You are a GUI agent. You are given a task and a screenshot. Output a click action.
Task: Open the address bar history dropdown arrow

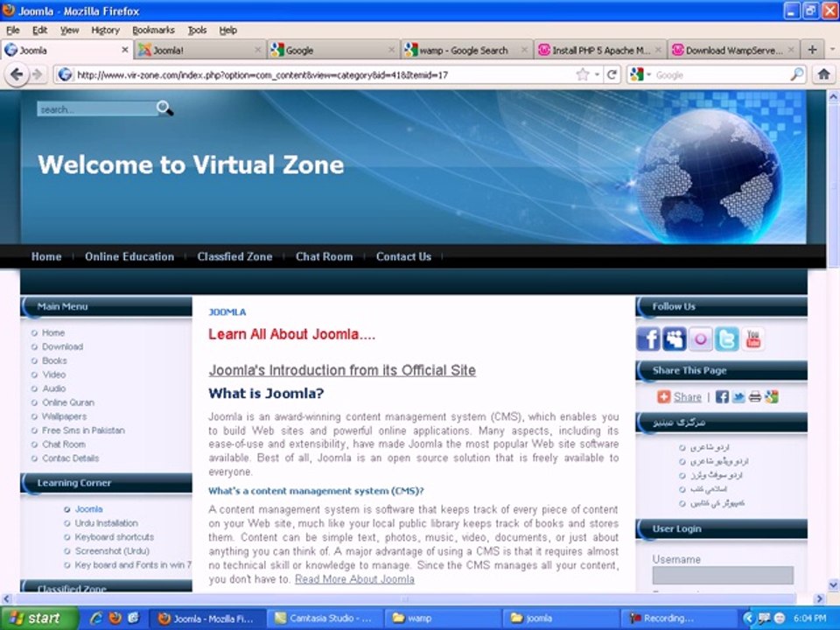pyautogui.click(x=597, y=74)
